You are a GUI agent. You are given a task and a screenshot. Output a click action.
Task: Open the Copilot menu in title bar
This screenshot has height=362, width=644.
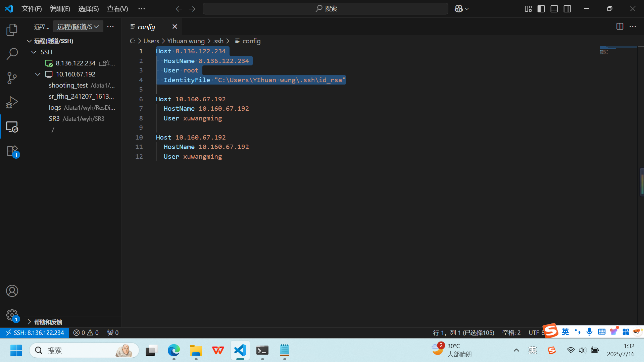[x=461, y=8]
